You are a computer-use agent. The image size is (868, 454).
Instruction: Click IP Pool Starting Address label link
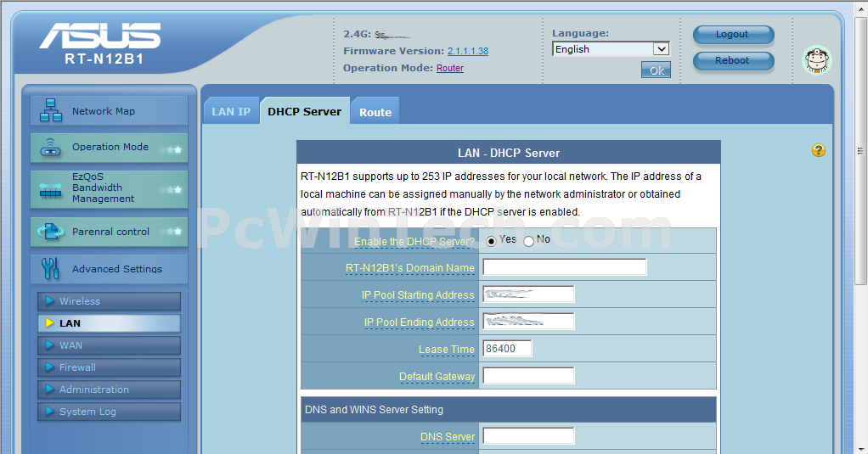(418, 295)
